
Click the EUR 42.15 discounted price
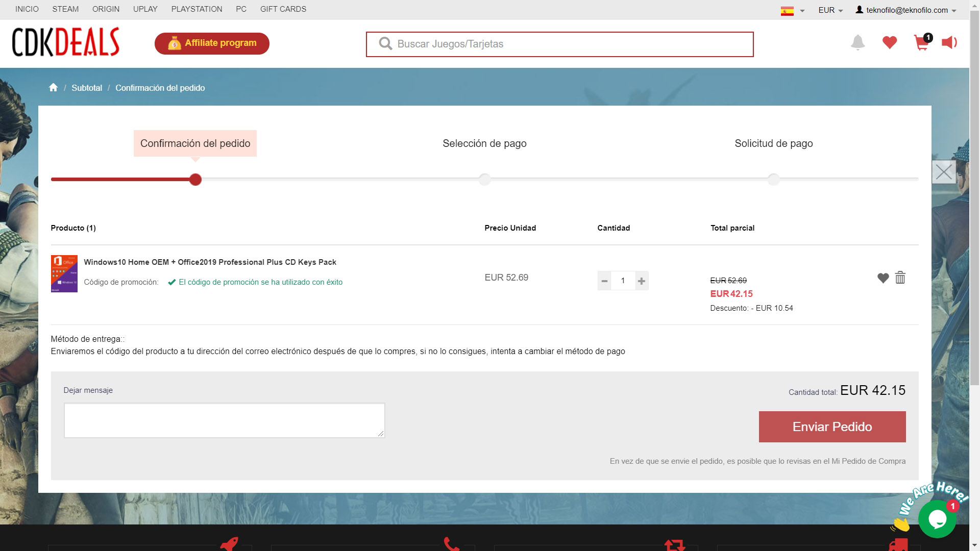[731, 294]
